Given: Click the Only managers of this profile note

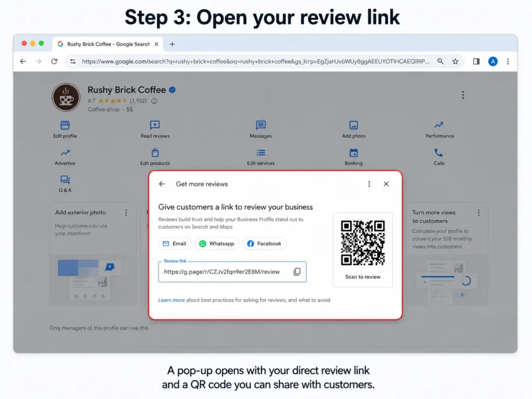Looking at the screenshot, I should pyautogui.click(x=99, y=328).
